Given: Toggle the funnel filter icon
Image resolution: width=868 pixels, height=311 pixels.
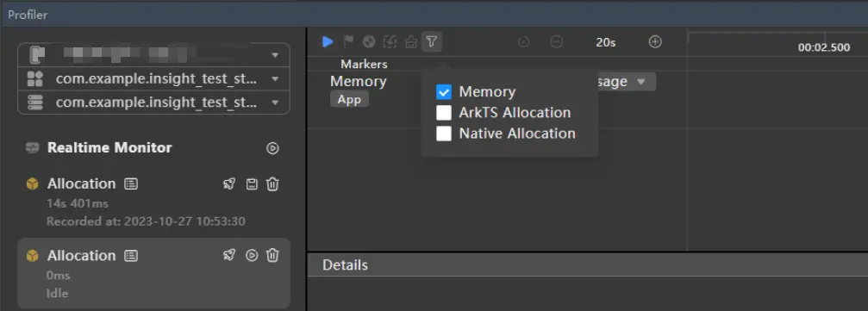Looking at the screenshot, I should click(x=432, y=41).
